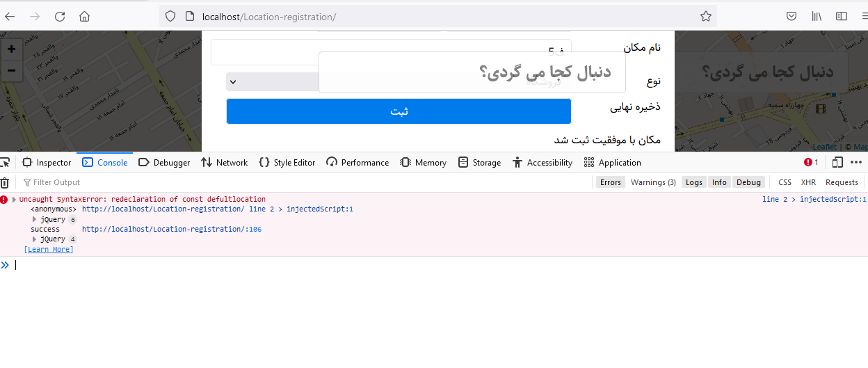The height and width of the screenshot is (368, 868).
Task: Open the anonymous frame line 2 link
Action: [218, 209]
